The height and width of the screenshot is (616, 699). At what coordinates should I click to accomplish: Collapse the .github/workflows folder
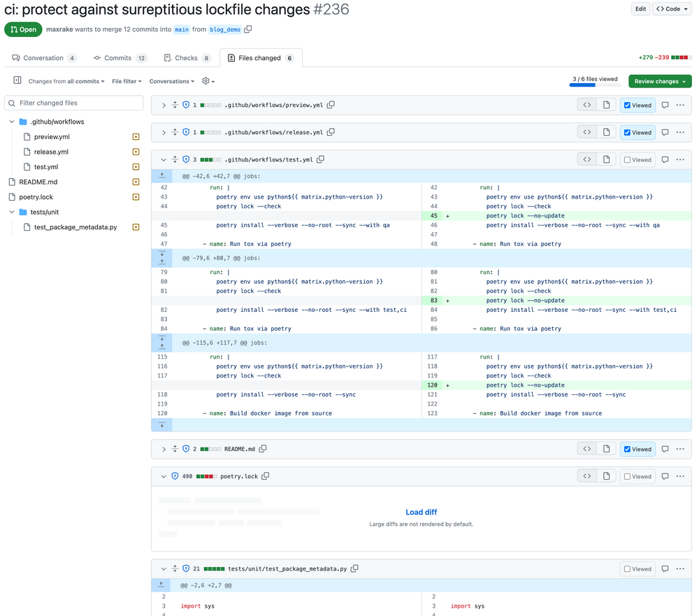click(x=12, y=122)
